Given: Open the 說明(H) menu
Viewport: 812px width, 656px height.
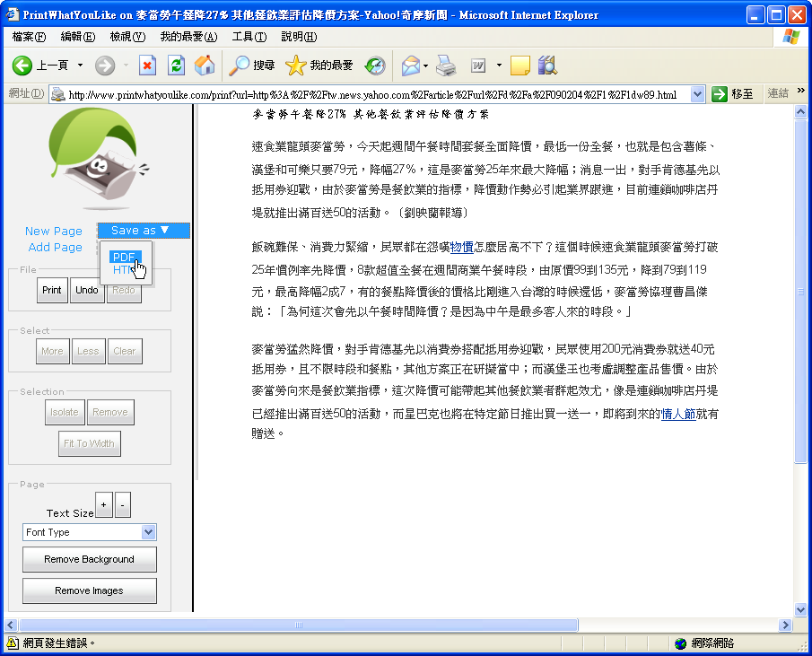Looking at the screenshot, I should pos(299,37).
